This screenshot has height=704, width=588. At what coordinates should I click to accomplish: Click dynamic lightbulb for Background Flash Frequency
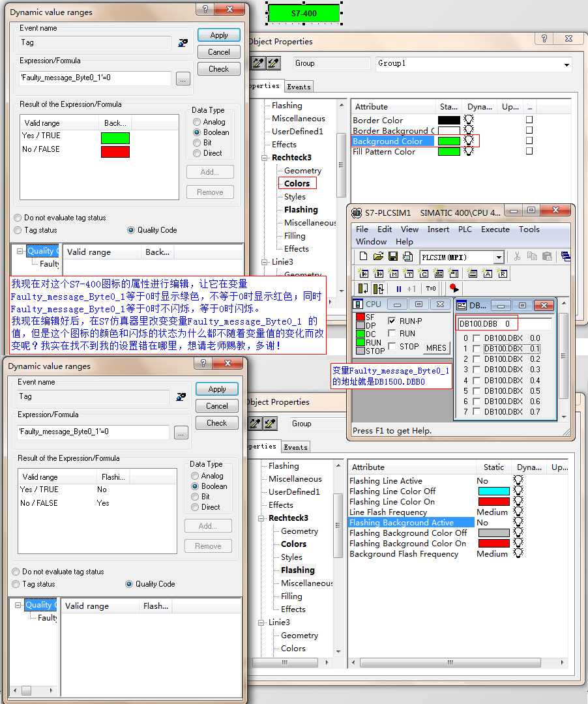click(518, 553)
